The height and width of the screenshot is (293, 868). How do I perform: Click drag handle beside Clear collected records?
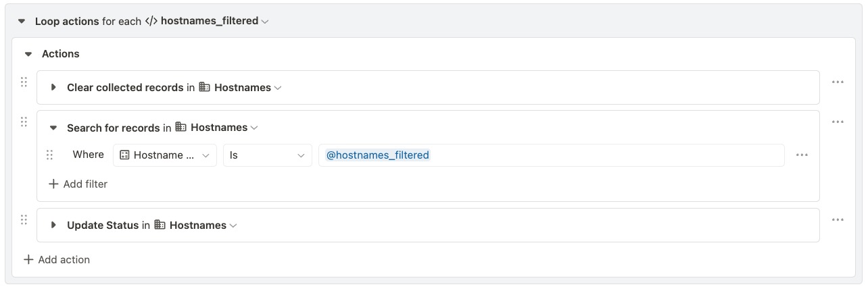tap(24, 82)
